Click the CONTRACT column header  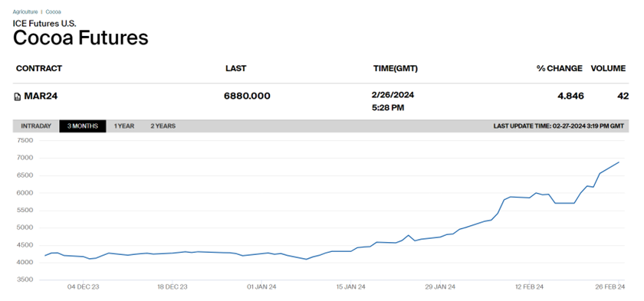click(39, 68)
